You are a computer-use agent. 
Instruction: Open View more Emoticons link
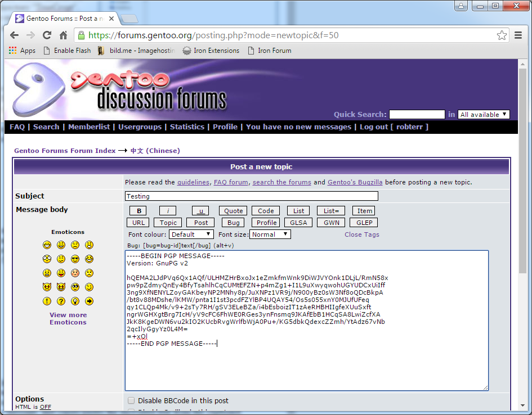point(68,318)
